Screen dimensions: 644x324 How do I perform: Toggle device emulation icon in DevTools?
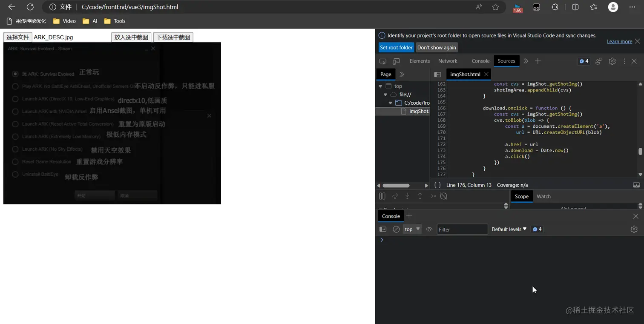click(x=396, y=61)
